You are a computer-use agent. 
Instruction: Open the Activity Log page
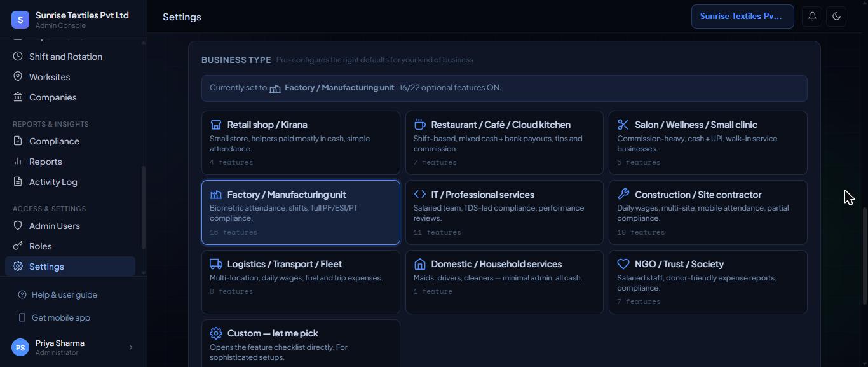[70, 182]
